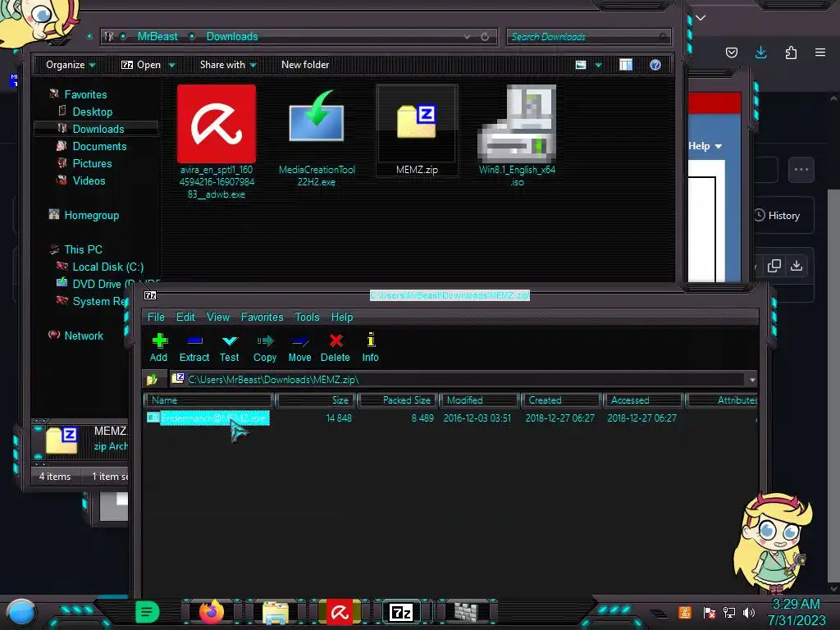840x630 pixels.
Task: Expand the Help dropdown in Firefox page
Action: click(705, 146)
